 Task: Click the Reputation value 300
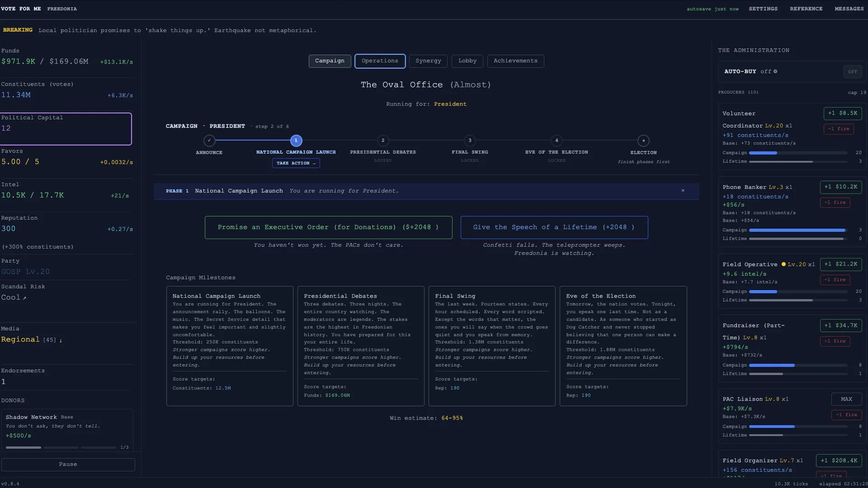click(8, 229)
